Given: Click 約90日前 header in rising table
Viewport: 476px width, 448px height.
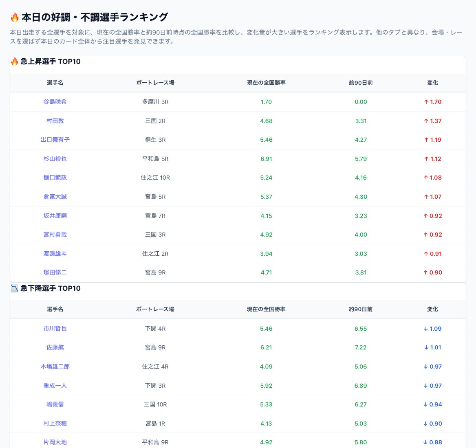Looking at the screenshot, I should (x=361, y=83).
